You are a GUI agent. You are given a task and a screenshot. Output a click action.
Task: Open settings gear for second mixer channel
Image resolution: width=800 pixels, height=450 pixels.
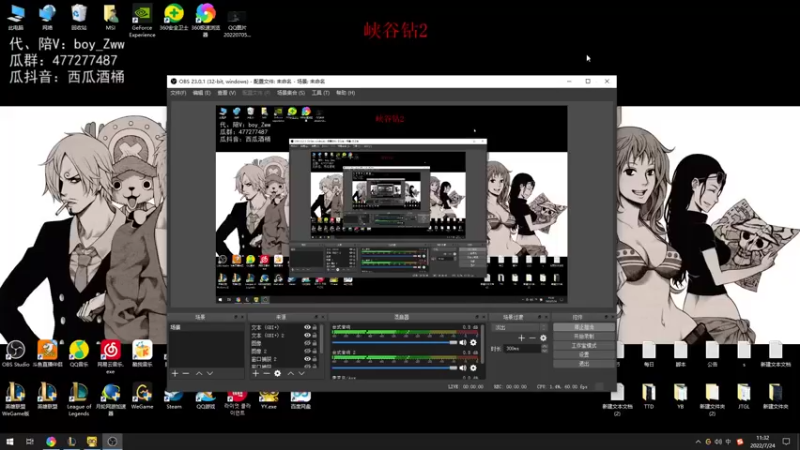[473, 367]
